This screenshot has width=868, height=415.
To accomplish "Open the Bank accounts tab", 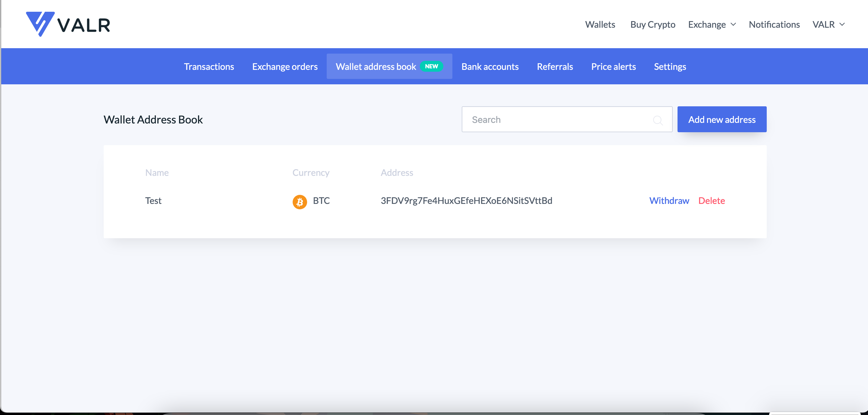I will (x=490, y=67).
